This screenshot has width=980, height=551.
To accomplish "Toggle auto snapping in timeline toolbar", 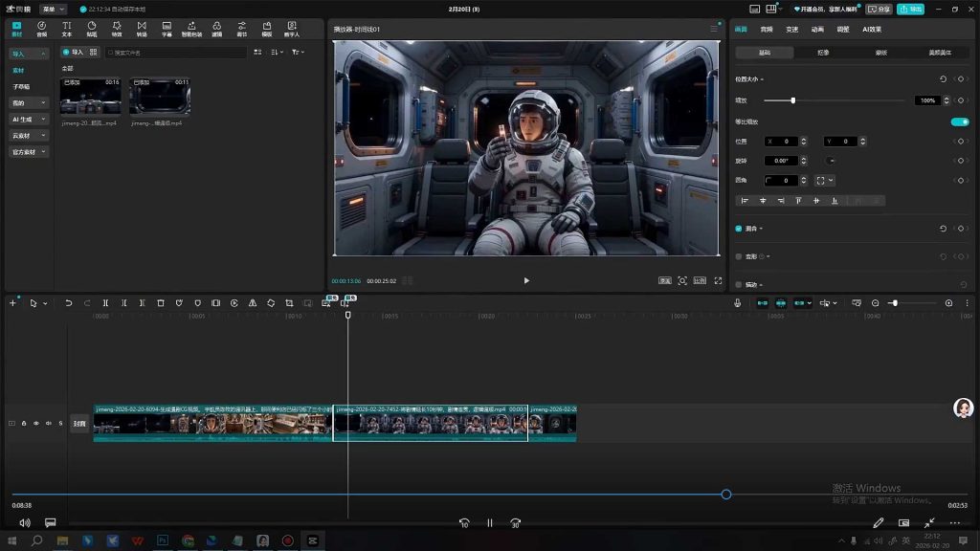I will [781, 303].
